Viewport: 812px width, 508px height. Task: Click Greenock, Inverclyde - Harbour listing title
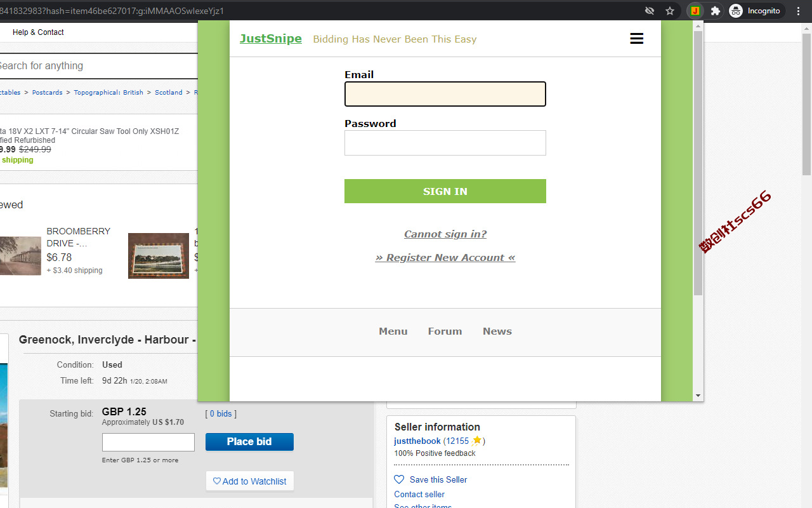pos(108,340)
